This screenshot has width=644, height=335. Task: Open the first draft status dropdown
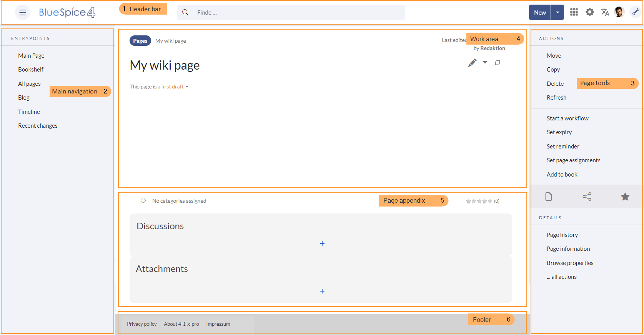point(173,87)
